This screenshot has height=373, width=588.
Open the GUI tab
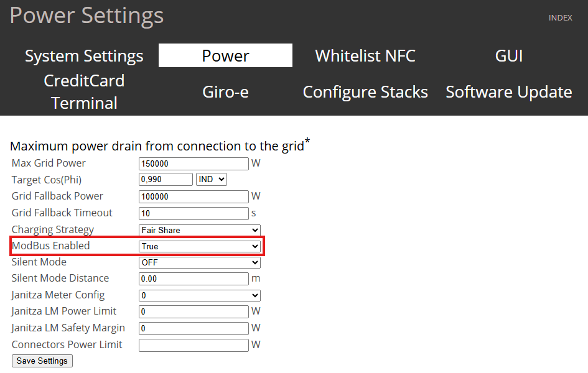click(508, 56)
